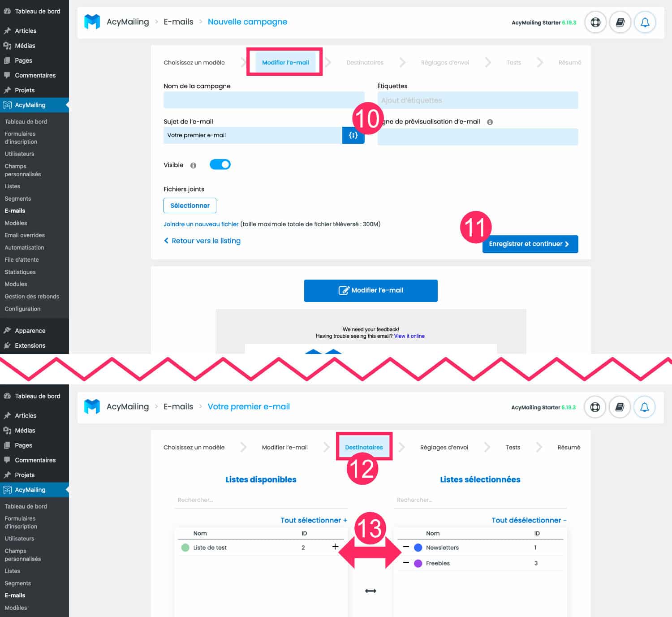
Task: Open Commentaires in the upper sidebar
Action: 35,75
